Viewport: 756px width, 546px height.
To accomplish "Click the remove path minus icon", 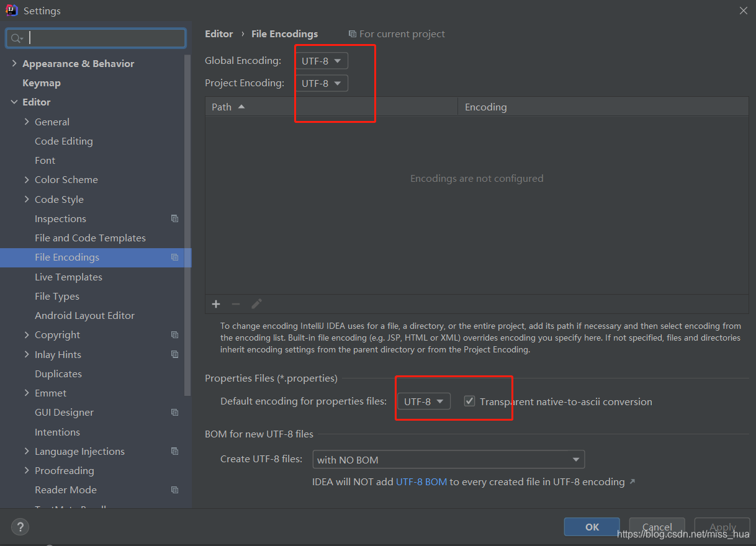I will click(x=236, y=303).
